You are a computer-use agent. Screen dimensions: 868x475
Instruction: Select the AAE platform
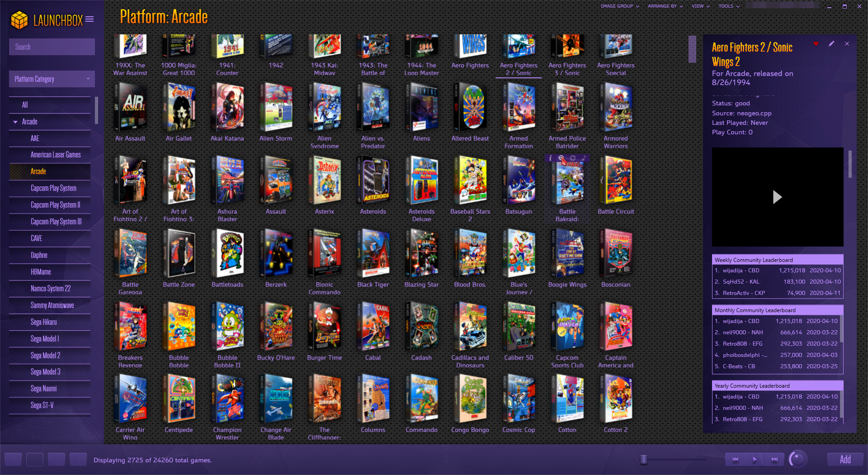click(50, 138)
